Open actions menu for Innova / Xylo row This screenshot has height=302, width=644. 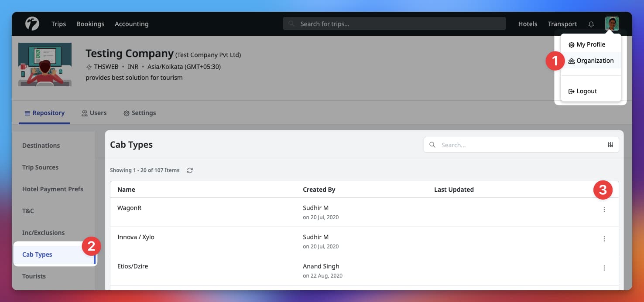click(604, 239)
